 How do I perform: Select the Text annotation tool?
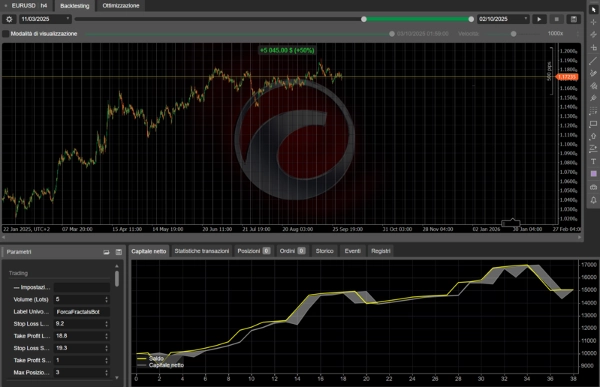pos(593,162)
